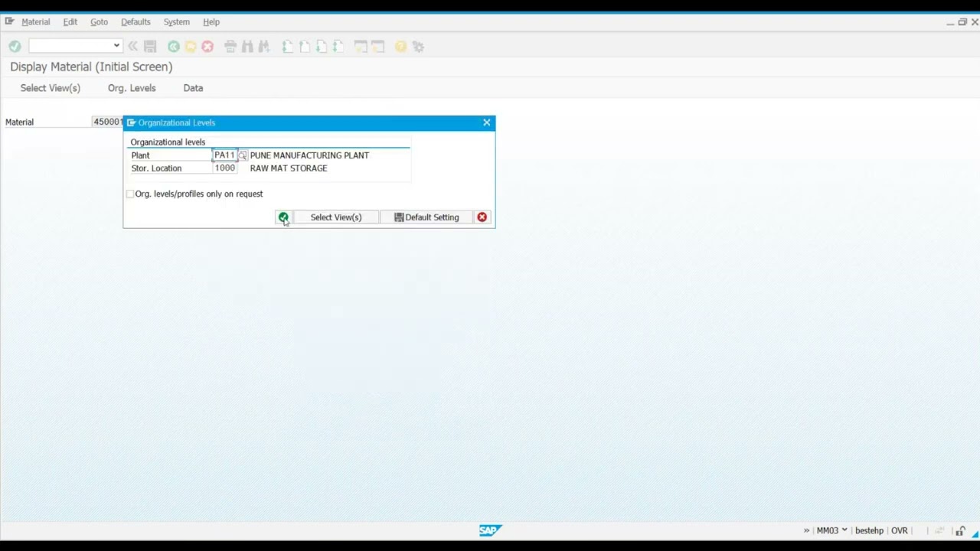The height and width of the screenshot is (551, 980).
Task: Open the System menu
Action: tap(177, 21)
